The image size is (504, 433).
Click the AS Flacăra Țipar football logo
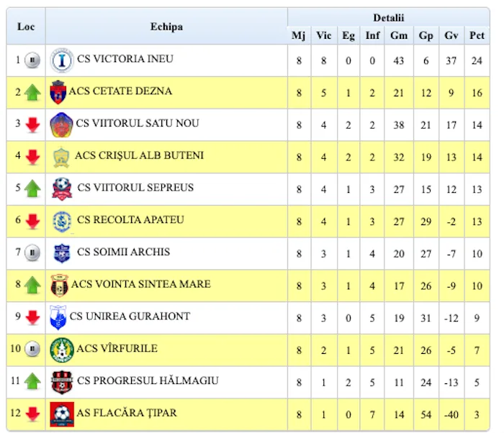(62, 414)
